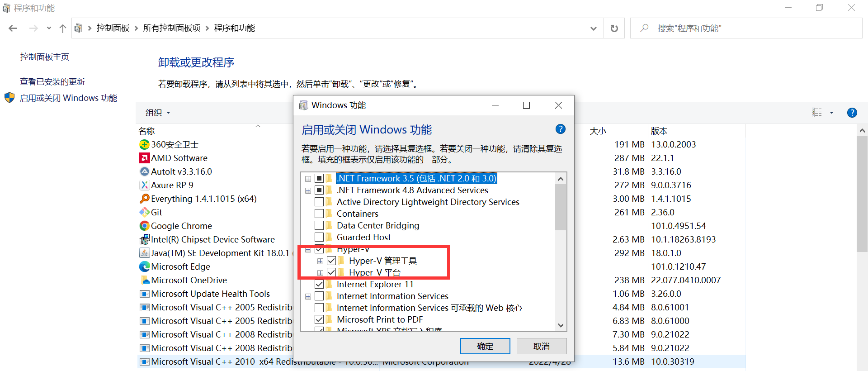Open the view options icon in toolbar
Viewport: 868px width, 371px height.
coord(817,113)
